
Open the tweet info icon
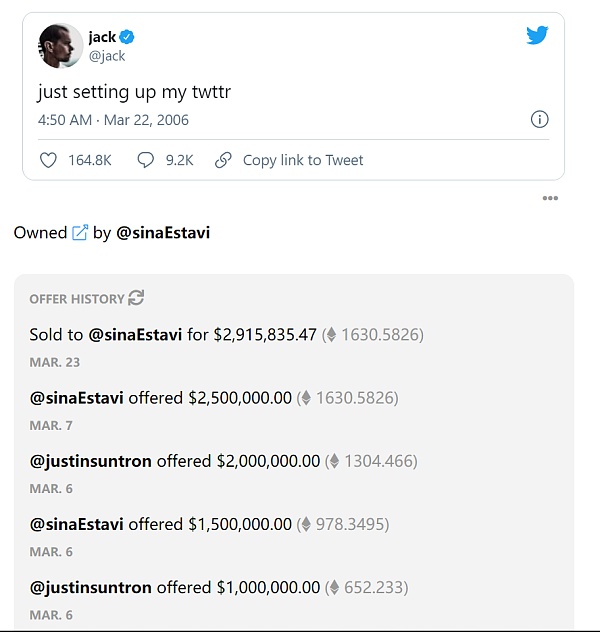pos(539,120)
